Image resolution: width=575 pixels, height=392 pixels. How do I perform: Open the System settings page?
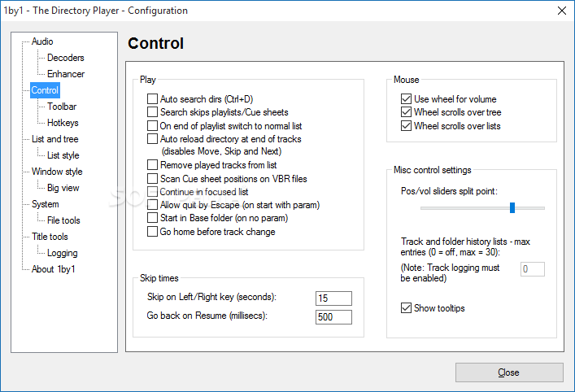tap(45, 204)
